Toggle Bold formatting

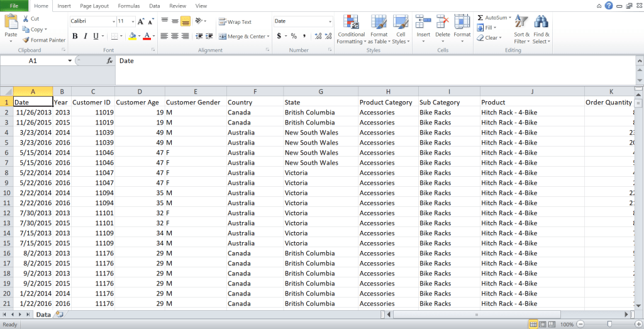click(x=75, y=36)
